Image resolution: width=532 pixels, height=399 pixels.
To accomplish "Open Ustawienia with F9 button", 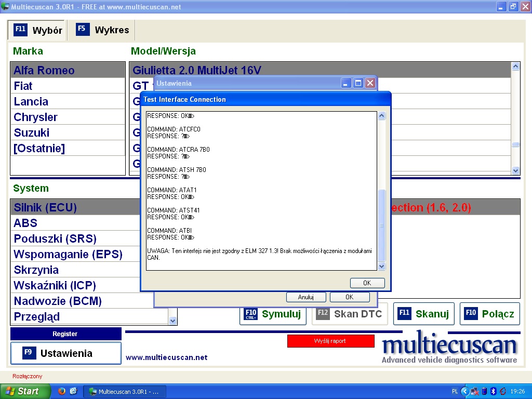I will click(66, 353).
